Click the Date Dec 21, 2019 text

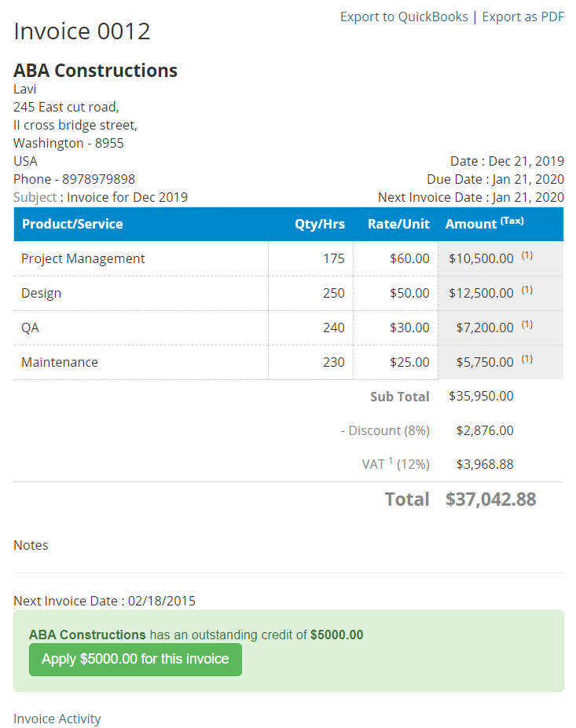click(x=507, y=161)
